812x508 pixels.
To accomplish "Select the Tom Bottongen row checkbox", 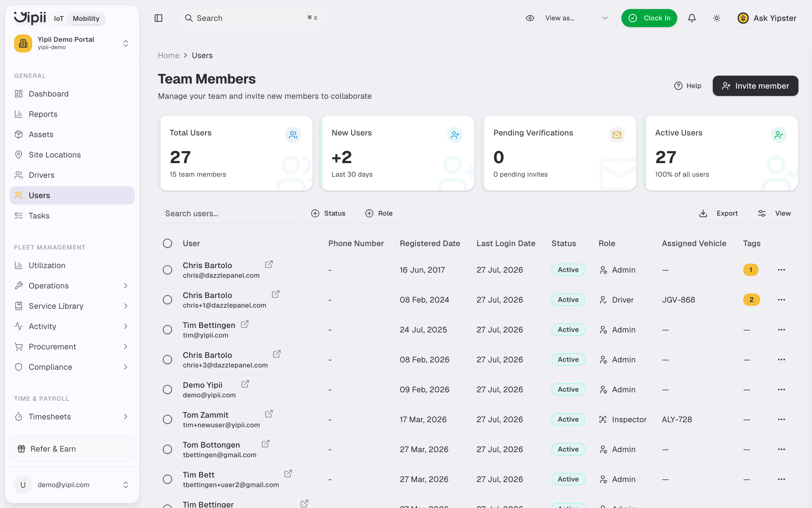I will (x=167, y=449).
